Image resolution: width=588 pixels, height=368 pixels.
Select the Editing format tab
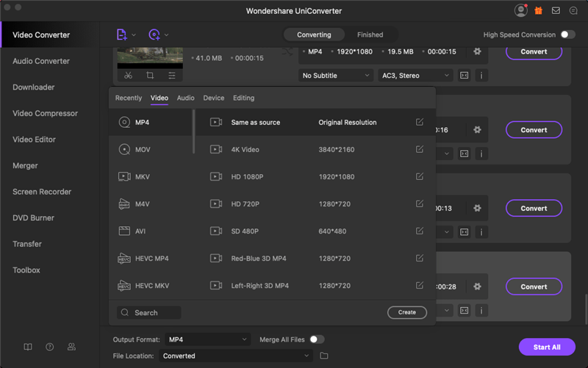(x=244, y=98)
